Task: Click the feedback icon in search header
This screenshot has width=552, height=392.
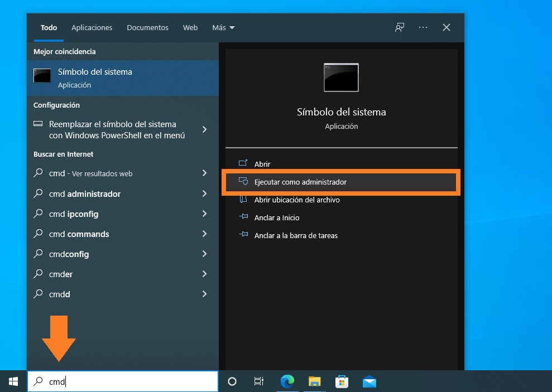Action: tap(400, 27)
